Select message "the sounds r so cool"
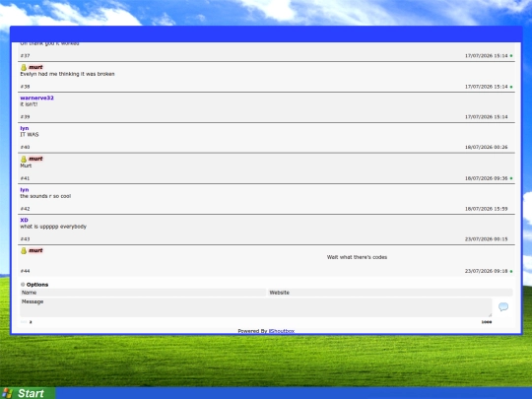This screenshot has height=399, width=532. [45, 196]
